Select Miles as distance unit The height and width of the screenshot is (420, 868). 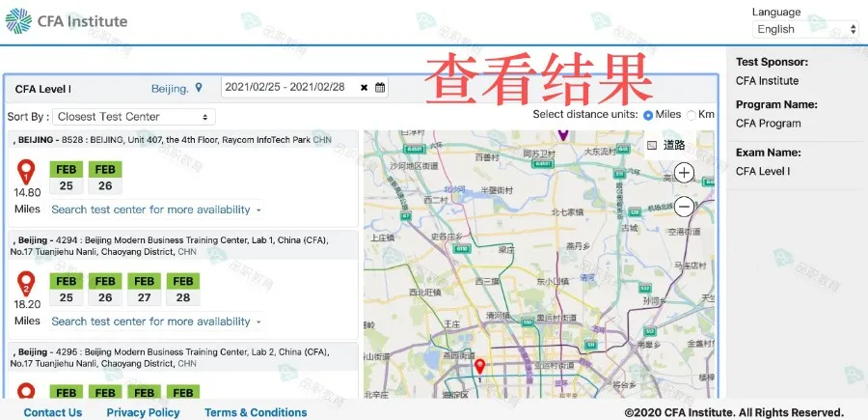[648, 115]
